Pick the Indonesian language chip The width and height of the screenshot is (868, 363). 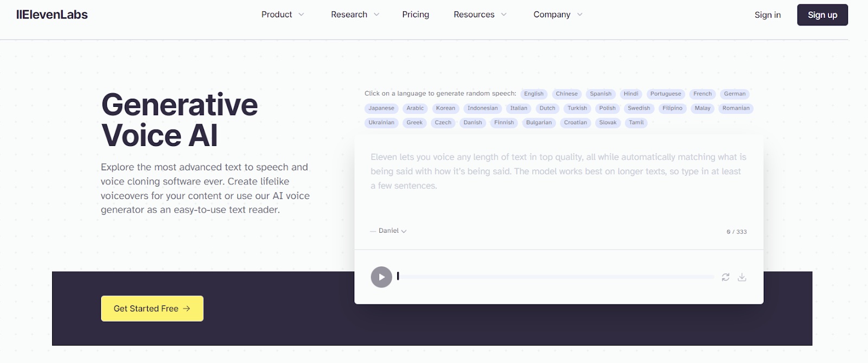[x=483, y=108]
